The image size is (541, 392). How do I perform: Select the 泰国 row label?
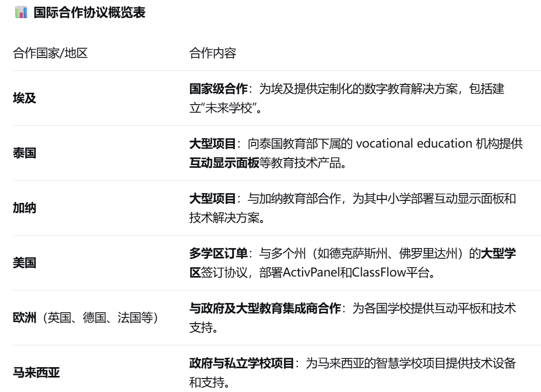point(24,154)
